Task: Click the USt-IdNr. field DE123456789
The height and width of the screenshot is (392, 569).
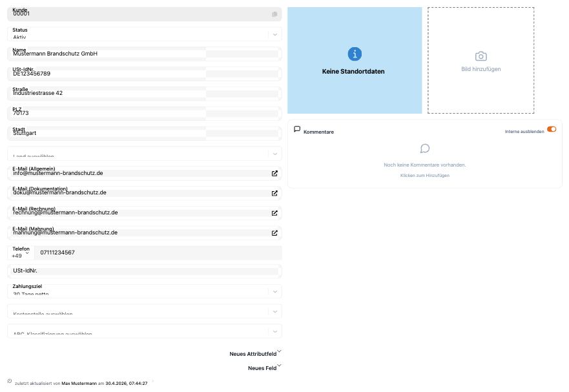Action: pos(145,74)
